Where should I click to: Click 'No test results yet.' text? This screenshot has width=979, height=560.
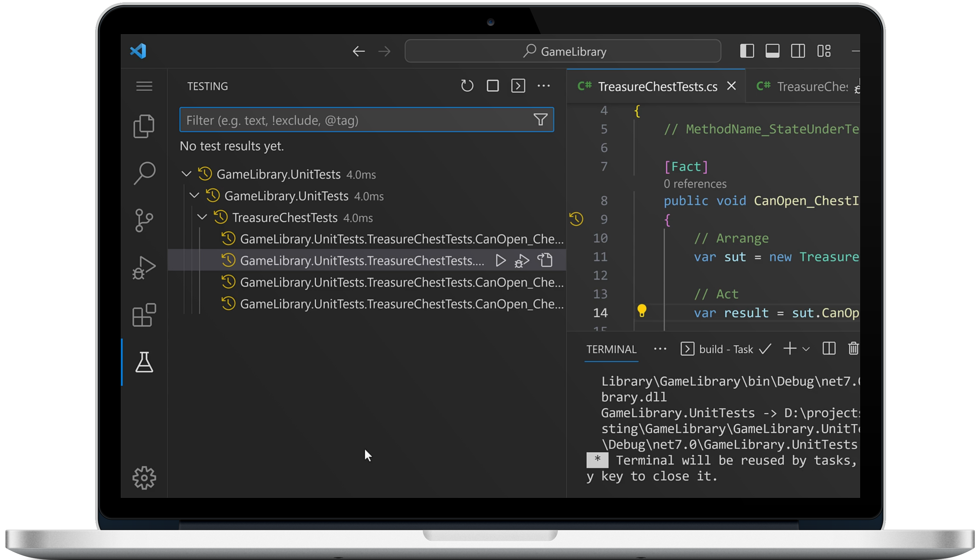232,146
